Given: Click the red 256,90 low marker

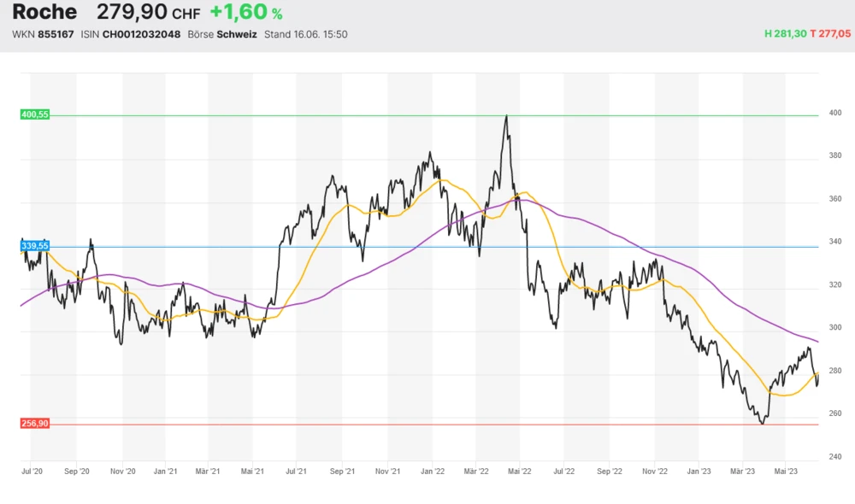Looking at the screenshot, I should click(35, 424).
